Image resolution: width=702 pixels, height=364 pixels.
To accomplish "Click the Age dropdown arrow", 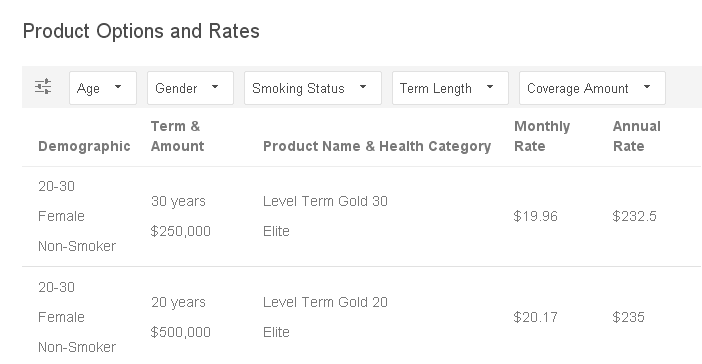I will click(118, 87).
